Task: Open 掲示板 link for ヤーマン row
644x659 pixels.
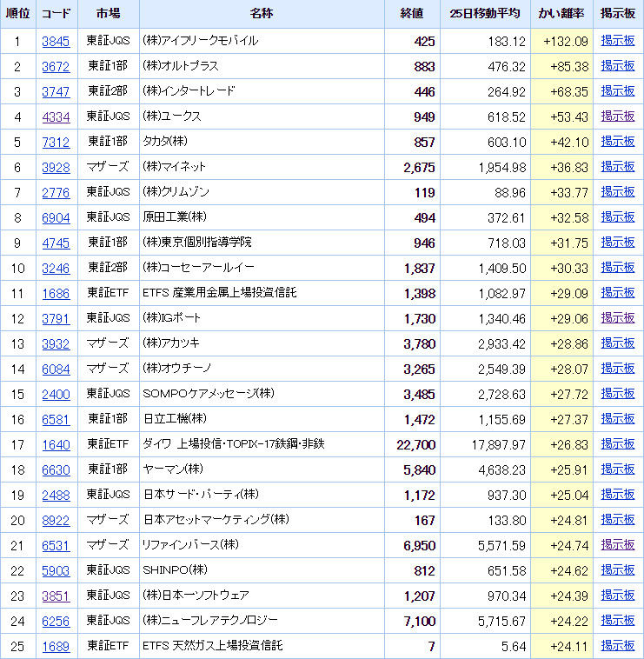Action: pyautogui.click(x=618, y=469)
